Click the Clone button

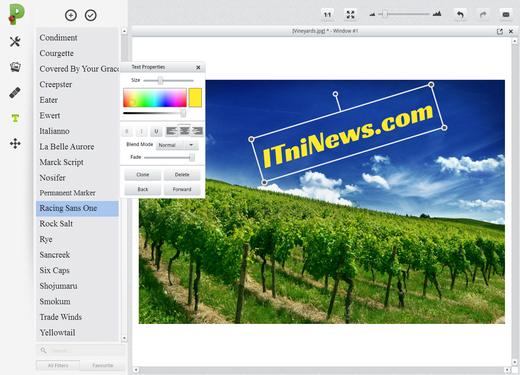(x=143, y=175)
